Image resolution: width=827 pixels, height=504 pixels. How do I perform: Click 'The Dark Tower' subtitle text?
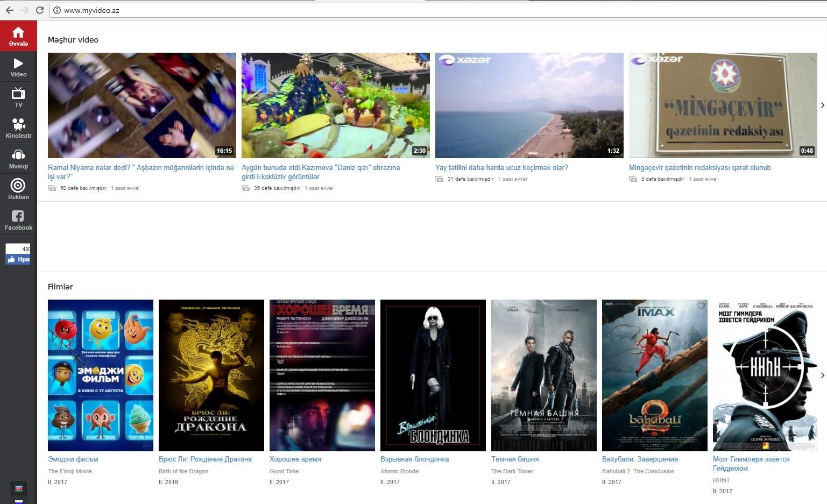[512, 471]
